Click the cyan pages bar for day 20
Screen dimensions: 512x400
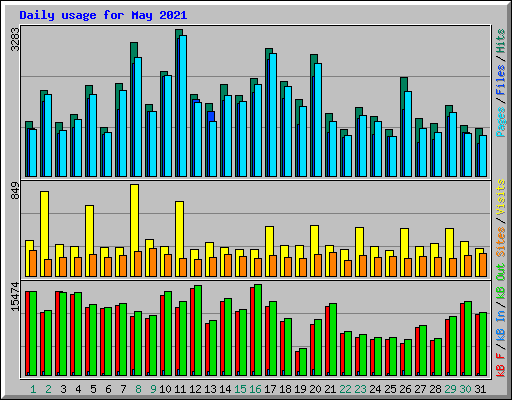[x=318, y=120]
